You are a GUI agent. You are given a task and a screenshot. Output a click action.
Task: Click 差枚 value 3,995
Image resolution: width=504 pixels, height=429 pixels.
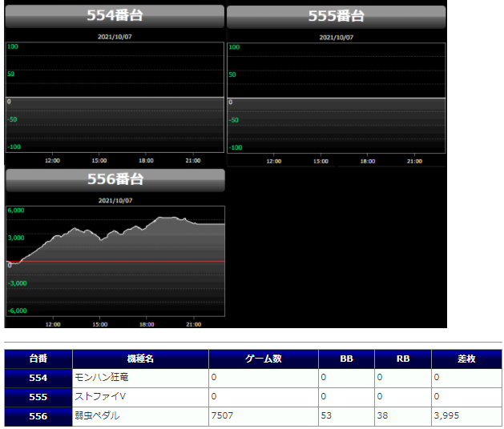(x=446, y=415)
